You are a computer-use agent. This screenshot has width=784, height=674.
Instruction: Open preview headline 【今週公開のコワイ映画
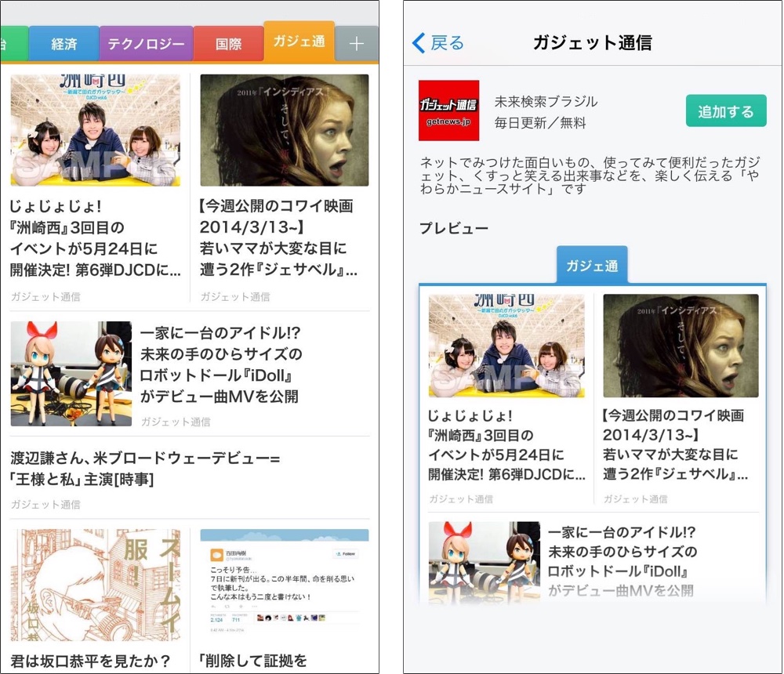click(x=675, y=444)
